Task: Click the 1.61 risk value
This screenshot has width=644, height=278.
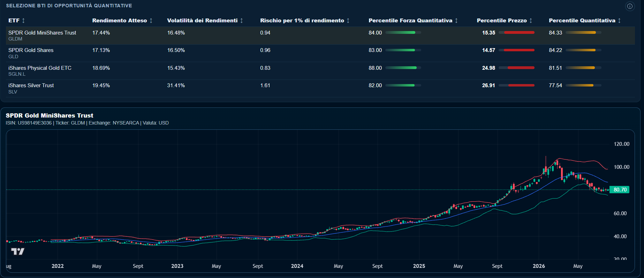Action: [265, 85]
